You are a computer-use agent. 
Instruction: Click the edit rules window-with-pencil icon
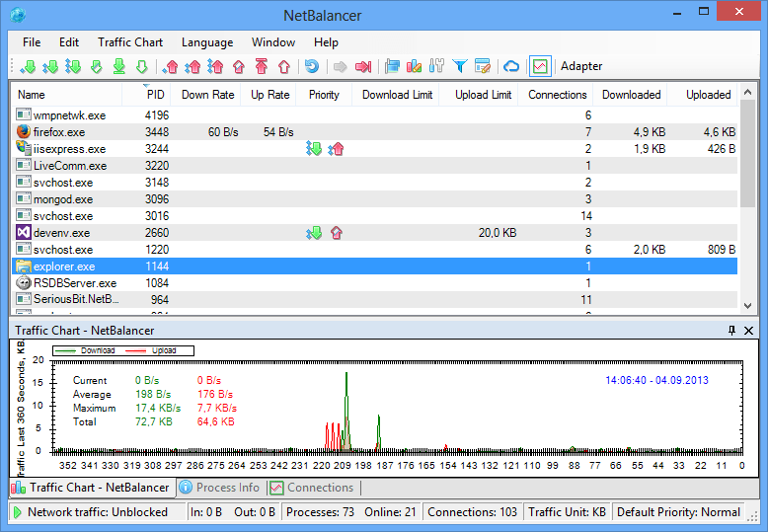coord(483,66)
